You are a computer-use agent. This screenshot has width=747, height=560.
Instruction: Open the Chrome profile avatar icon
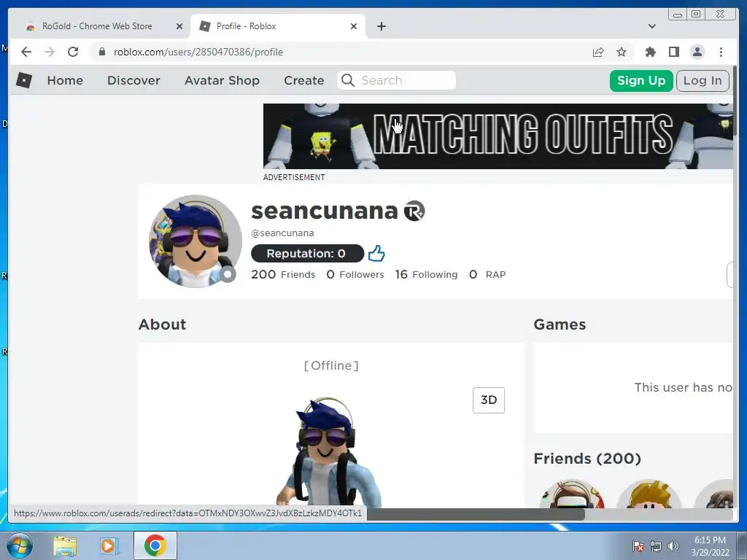[x=697, y=52]
